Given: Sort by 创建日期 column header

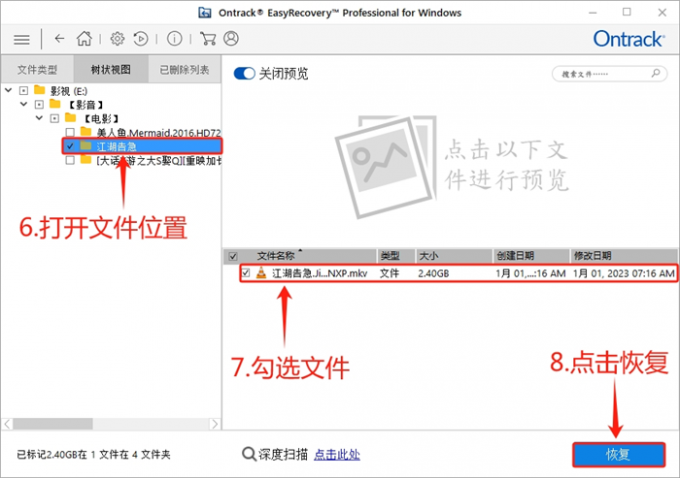Looking at the screenshot, I should [x=531, y=256].
